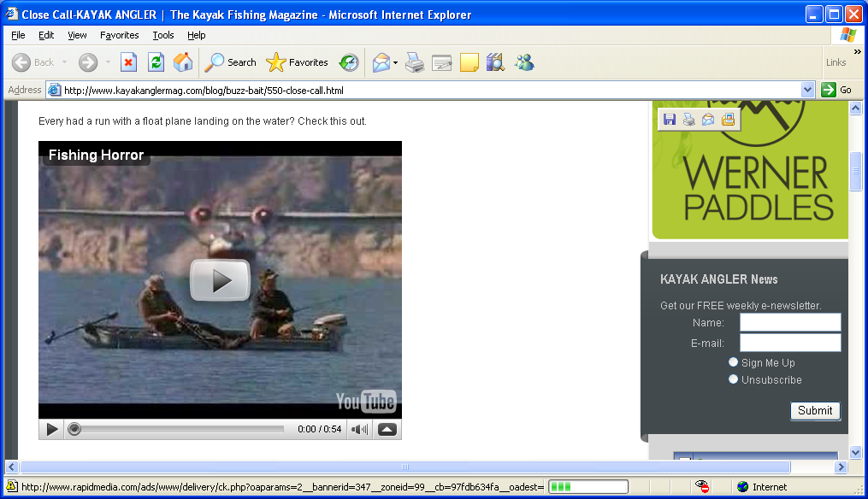Open the History toolbar icon
The height and width of the screenshot is (499, 868).
(x=349, y=62)
